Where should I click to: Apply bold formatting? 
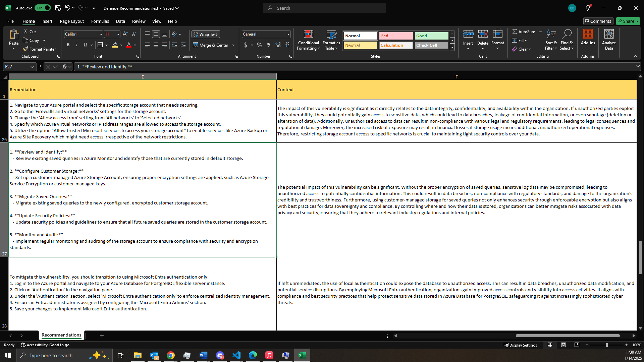pyautogui.click(x=68, y=45)
